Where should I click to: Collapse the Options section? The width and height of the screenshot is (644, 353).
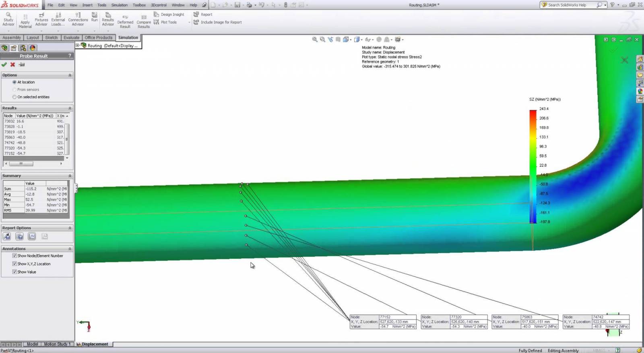[x=70, y=75]
